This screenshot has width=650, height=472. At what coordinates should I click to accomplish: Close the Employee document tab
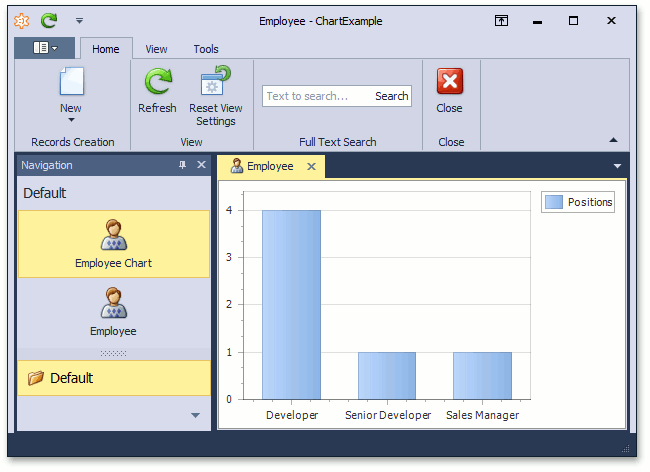click(x=311, y=167)
